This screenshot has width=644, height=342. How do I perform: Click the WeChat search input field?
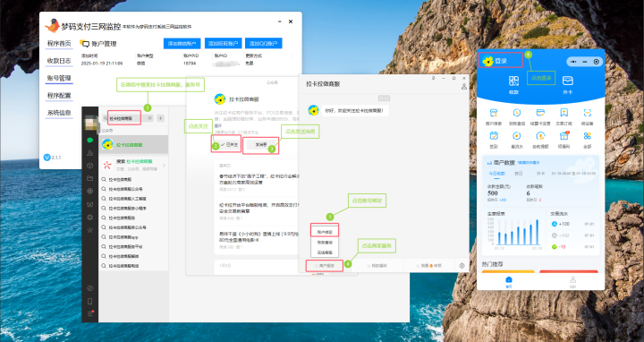(x=124, y=118)
